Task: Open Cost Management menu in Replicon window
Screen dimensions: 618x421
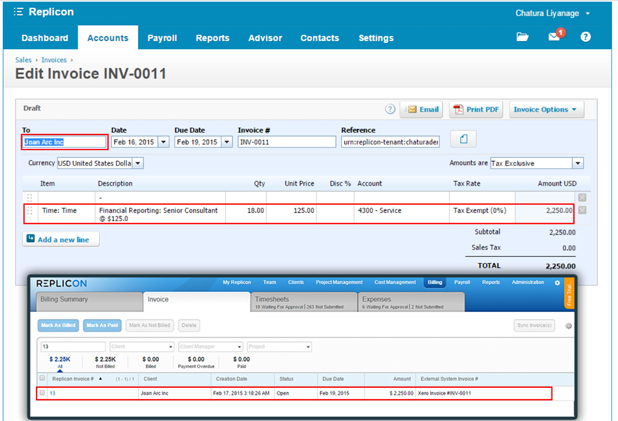Action: [x=395, y=282]
